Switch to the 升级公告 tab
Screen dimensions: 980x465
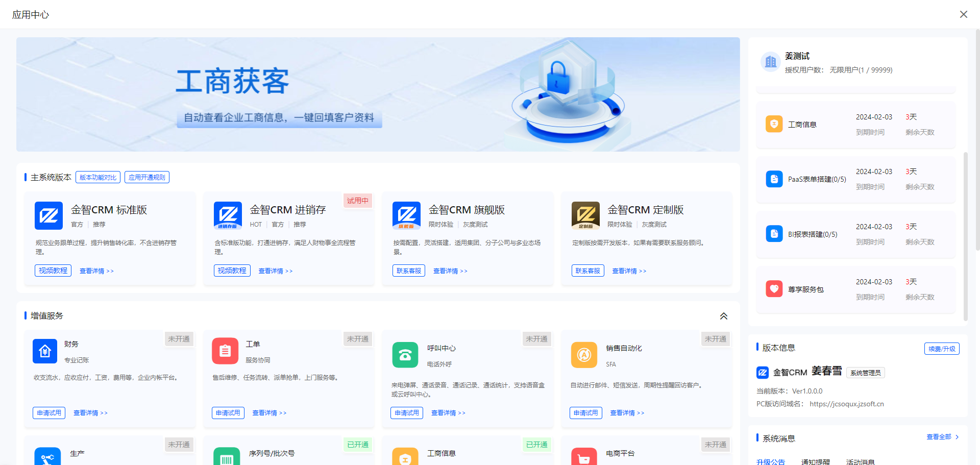click(770, 461)
